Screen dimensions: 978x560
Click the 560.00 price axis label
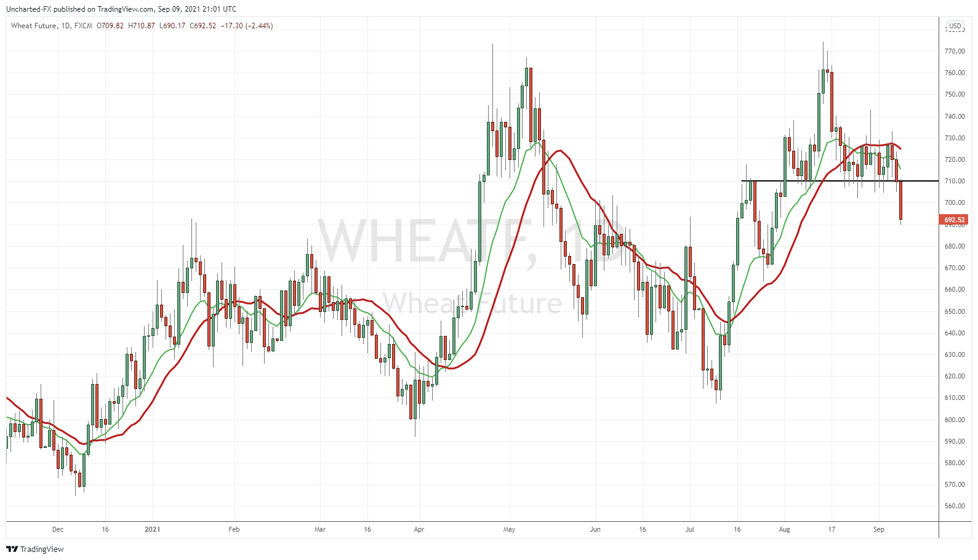coord(955,506)
